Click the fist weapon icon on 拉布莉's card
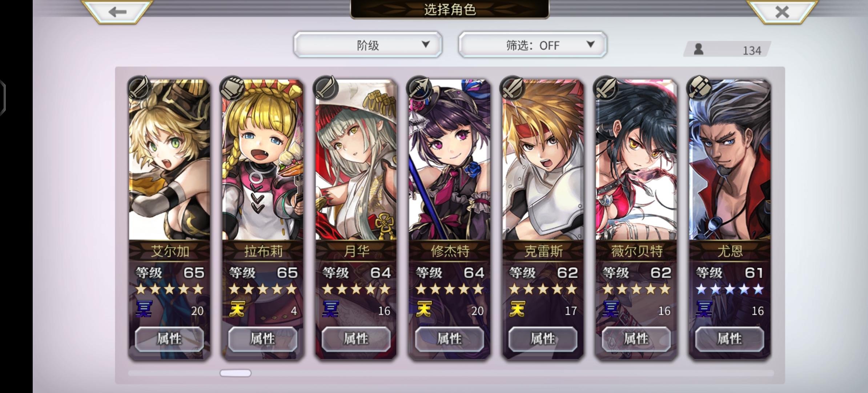 pos(232,88)
